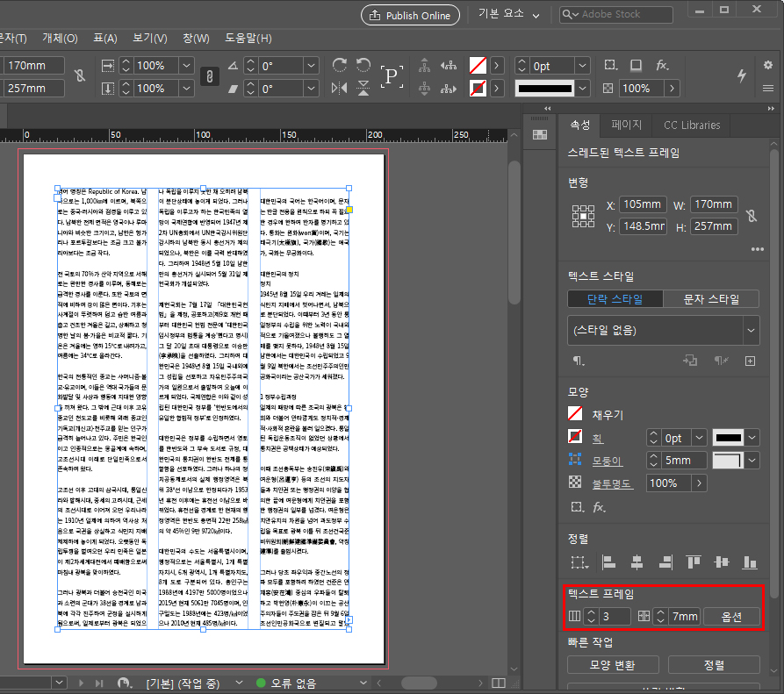Screen dimensions: 784x694
Task: Click the 불투명도 opacity link
Action: click(x=613, y=483)
